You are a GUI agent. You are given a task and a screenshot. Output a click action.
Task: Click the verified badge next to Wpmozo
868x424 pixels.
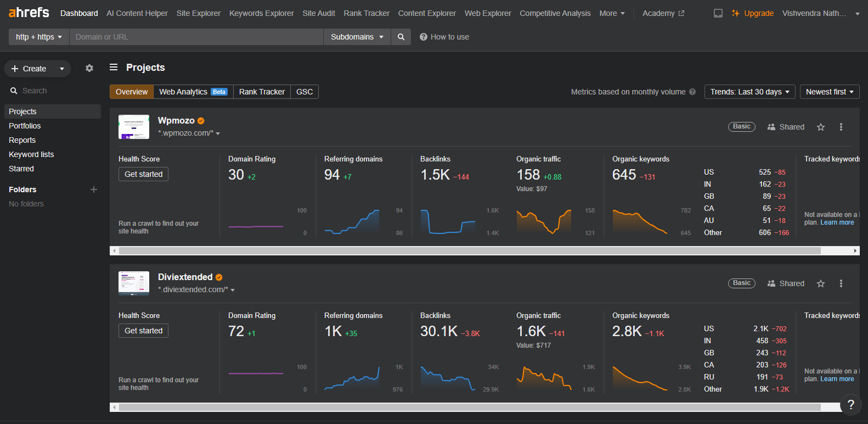pos(201,121)
